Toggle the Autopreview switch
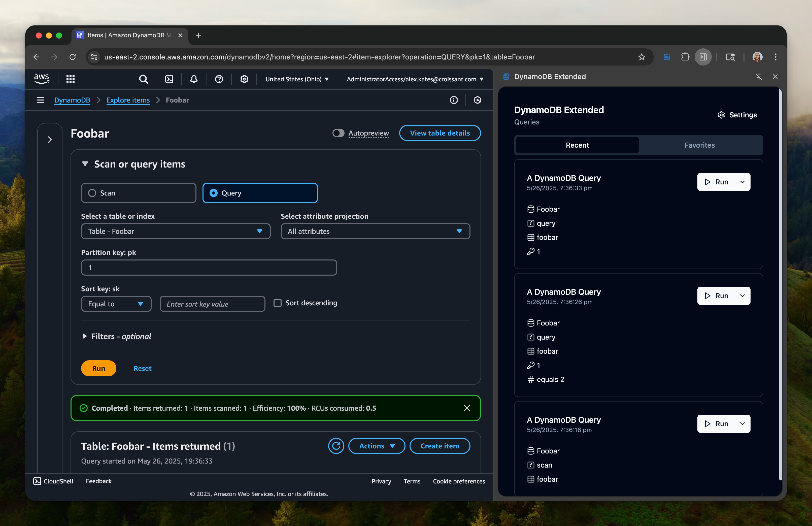This screenshot has height=526, width=812. pos(339,133)
